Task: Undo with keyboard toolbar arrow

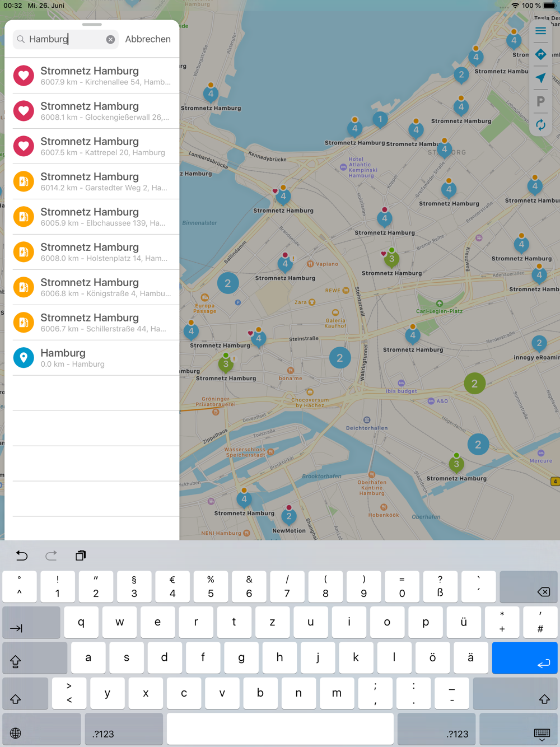Action: 22,555
